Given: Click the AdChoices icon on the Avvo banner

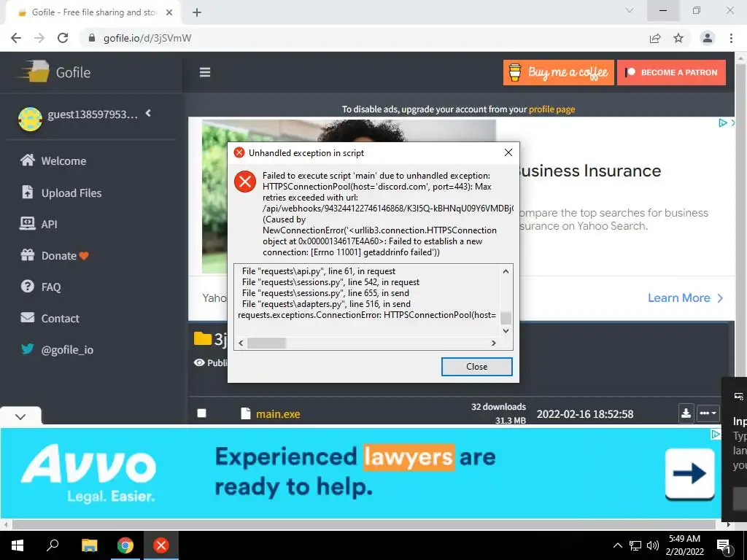Looking at the screenshot, I should coord(715,434).
